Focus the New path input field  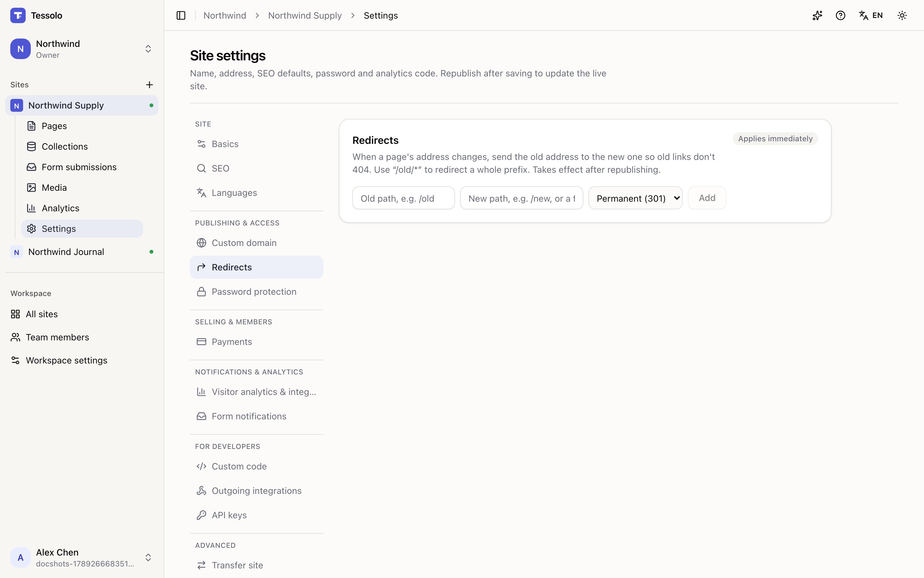(522, 198)
